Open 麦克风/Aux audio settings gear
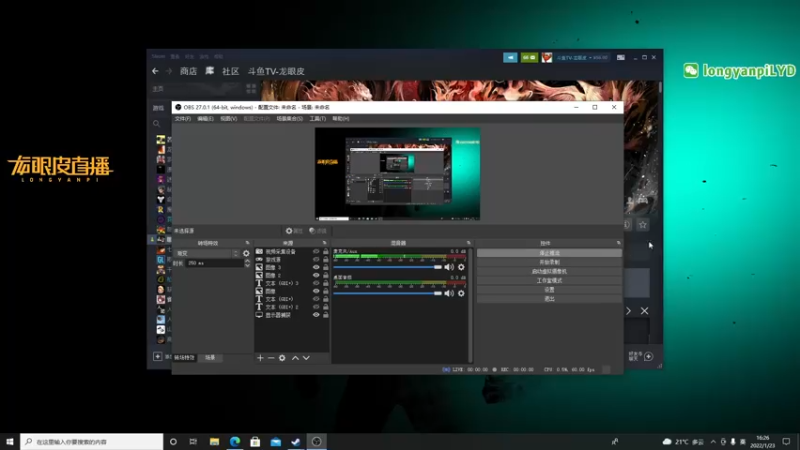Image resolution: width=800 pixels, height=450 pixels. [461, 267]
